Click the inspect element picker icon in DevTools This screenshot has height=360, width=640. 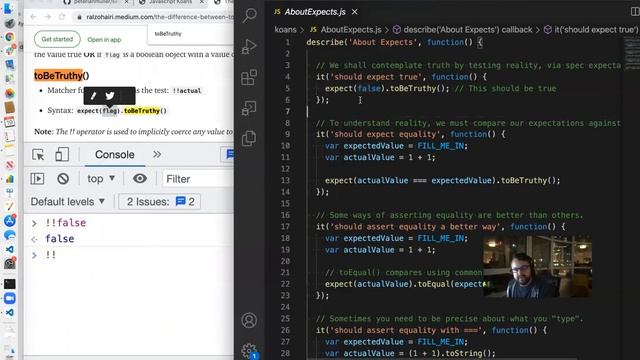tap(38, 155)
